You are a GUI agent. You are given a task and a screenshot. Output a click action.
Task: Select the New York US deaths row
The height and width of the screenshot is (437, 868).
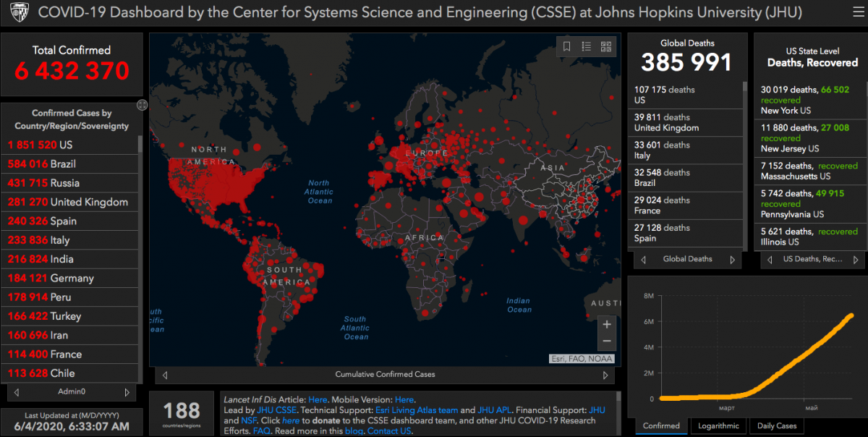tap(809, 100)
